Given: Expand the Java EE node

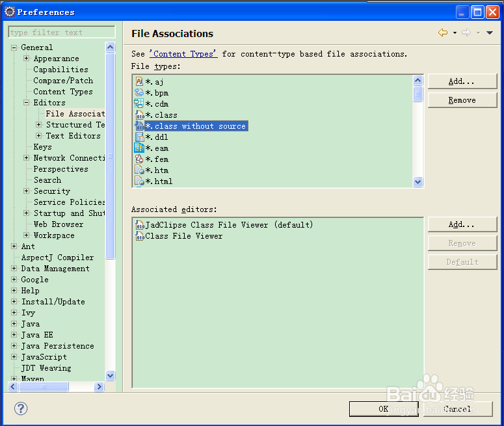Looking at the screenshot, I should 14,334.
